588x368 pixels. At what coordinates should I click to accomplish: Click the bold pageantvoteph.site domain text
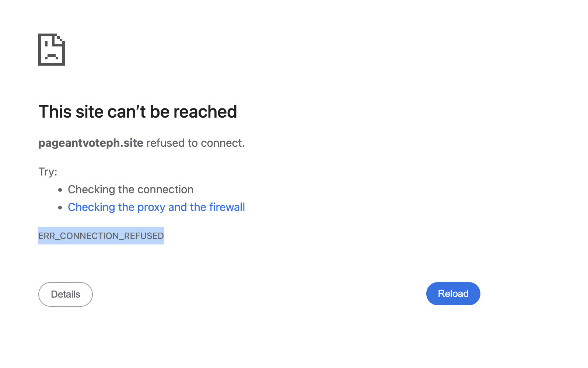(91, 143)
